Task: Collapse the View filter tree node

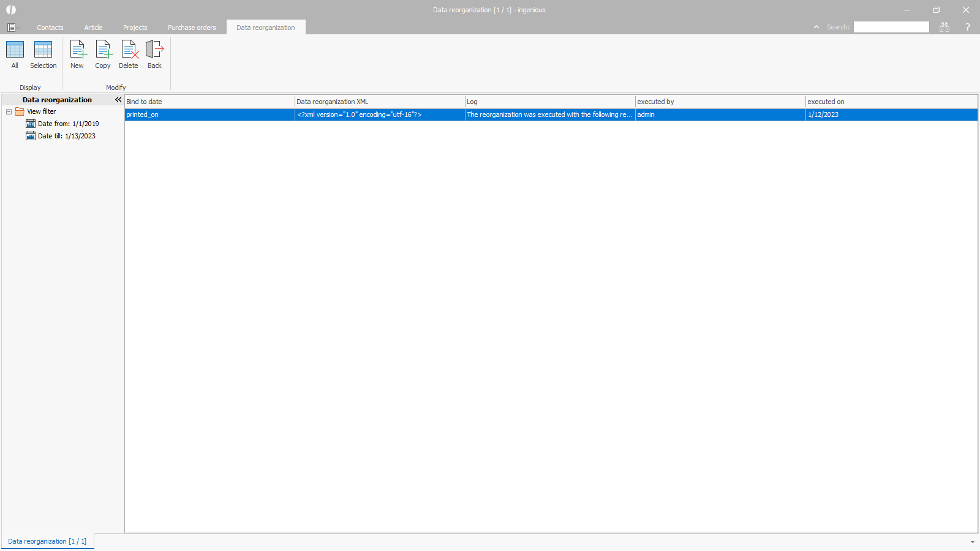Action: (x=9, y=111)
